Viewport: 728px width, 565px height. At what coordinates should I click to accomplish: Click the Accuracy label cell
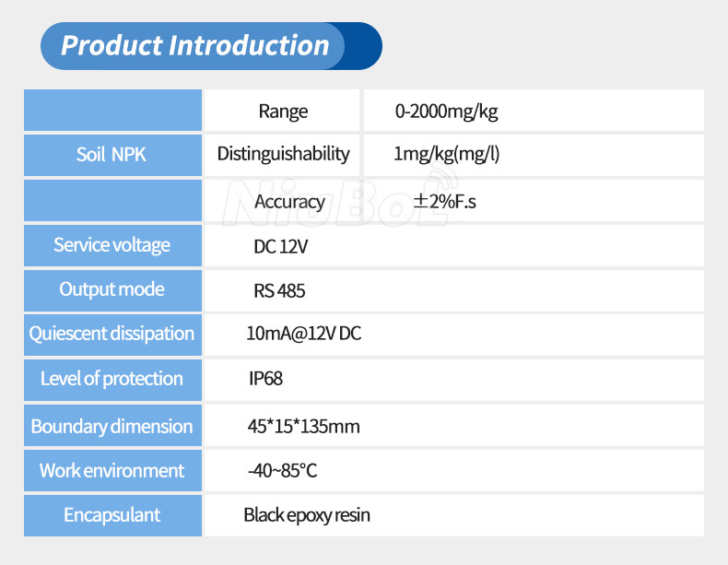click(289, 201)
